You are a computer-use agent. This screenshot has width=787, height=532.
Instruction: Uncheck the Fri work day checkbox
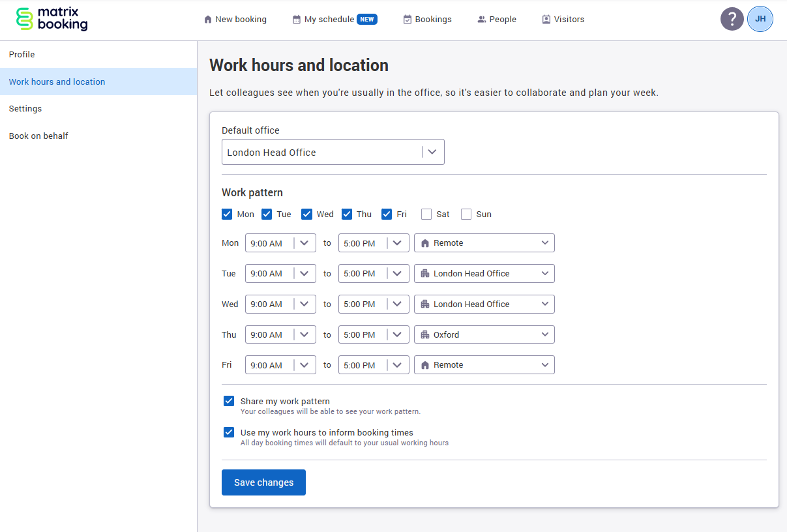[387, 214]
